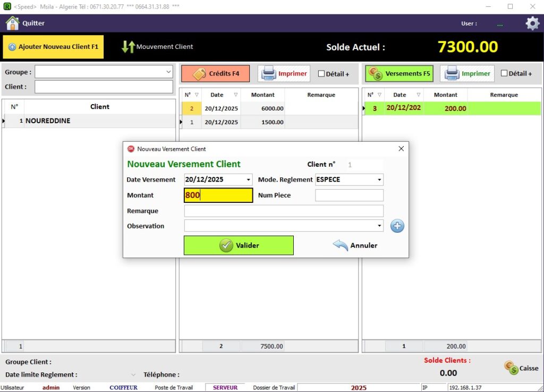This screenshot has width=544, height=392.
Task: Open the Observation dropdown list
Action: [379, 226]
